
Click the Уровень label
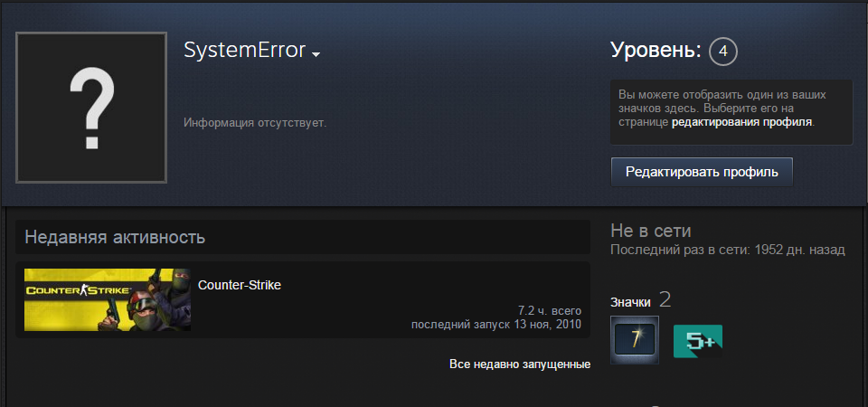point(656,51)
